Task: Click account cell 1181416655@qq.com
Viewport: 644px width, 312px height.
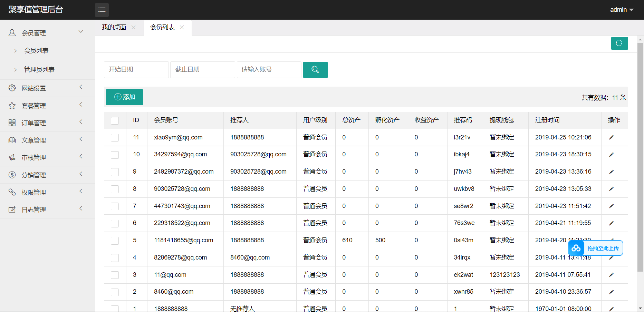Action: pos(184,240)
